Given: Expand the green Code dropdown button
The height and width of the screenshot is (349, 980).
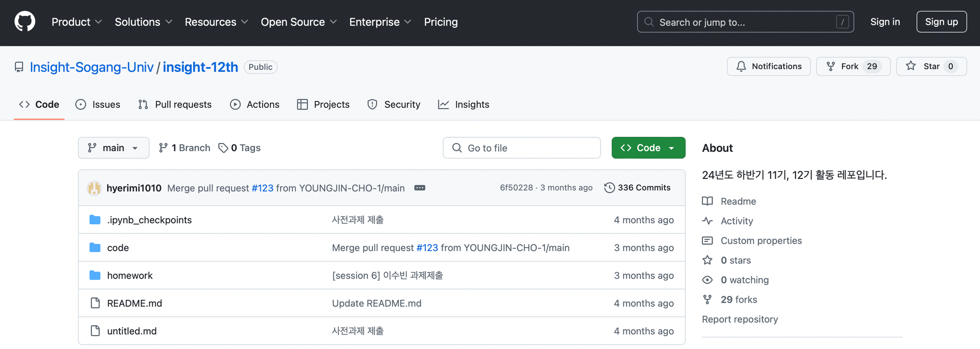Looking at the screenshot, I should point(648,148).
